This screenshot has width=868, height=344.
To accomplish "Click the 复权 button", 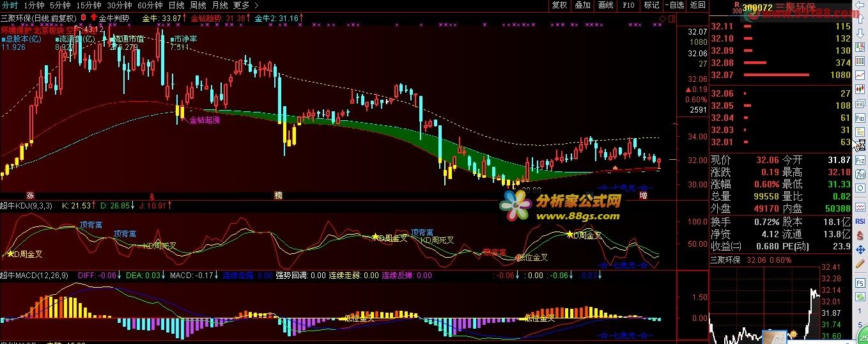I will (559, 5).
